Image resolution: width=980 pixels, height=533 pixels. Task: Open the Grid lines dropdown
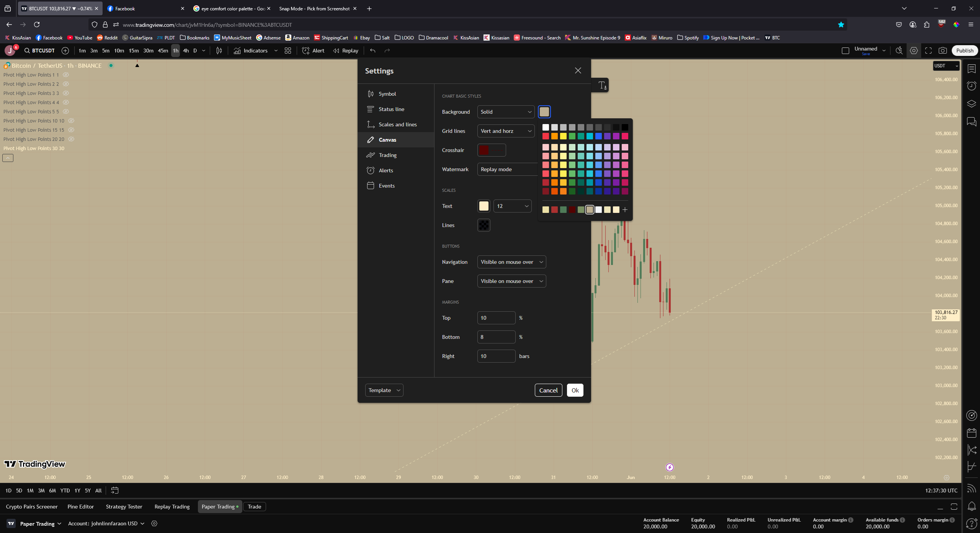tap(505, 131)
